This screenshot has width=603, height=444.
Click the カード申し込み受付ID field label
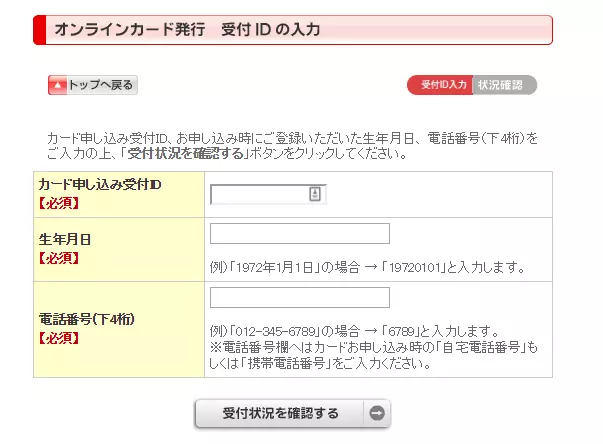[x=100, y=185]
